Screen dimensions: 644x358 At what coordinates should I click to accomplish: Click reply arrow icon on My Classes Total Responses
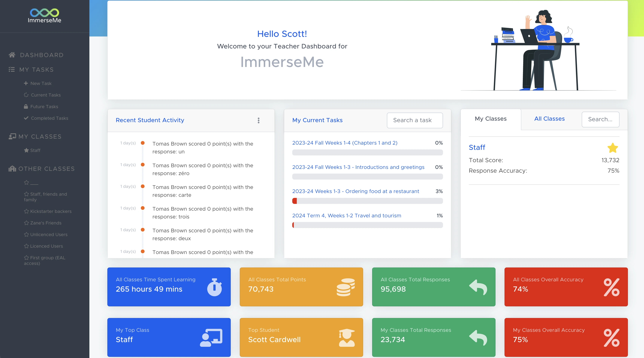coord(478,337)
